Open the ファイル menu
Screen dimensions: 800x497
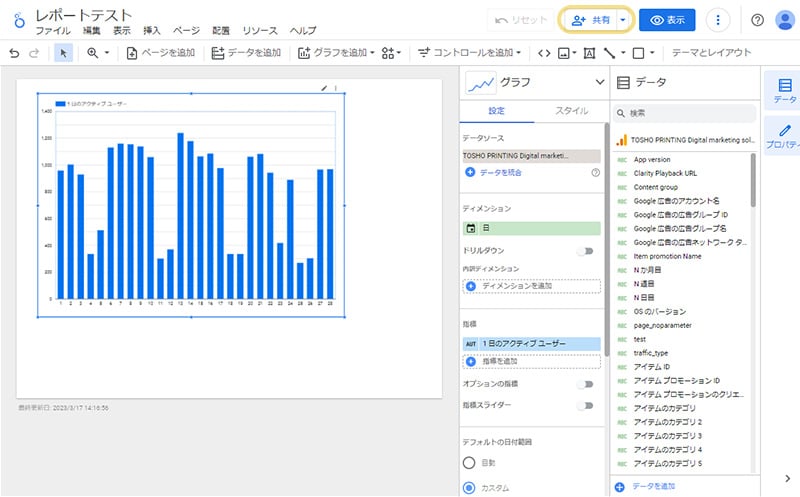(x=53, y=31)
